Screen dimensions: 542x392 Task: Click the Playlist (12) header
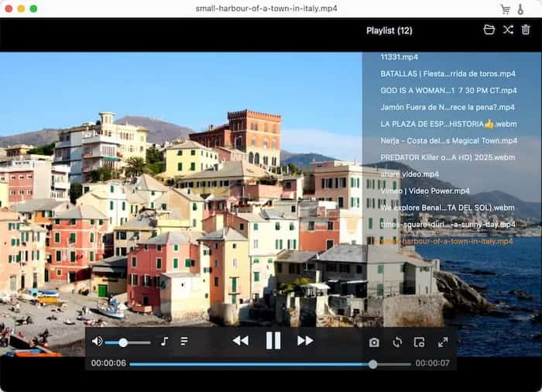389,31
